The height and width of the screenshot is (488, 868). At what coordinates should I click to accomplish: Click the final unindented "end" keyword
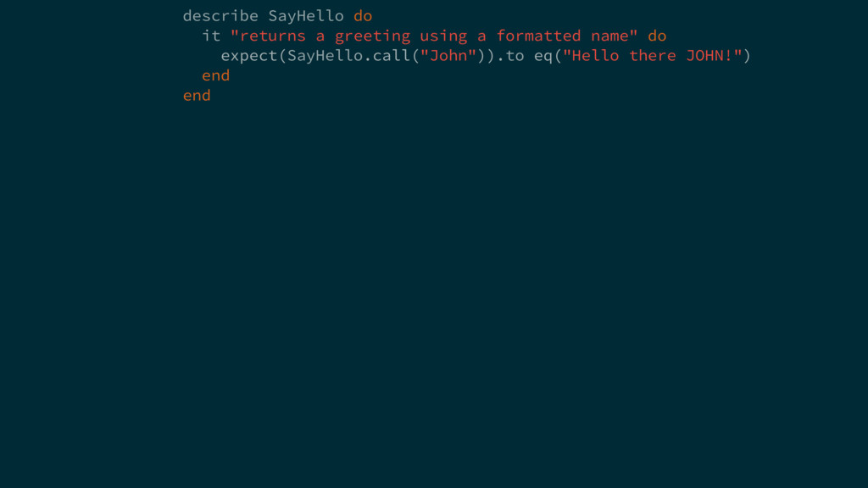point(197,96)
